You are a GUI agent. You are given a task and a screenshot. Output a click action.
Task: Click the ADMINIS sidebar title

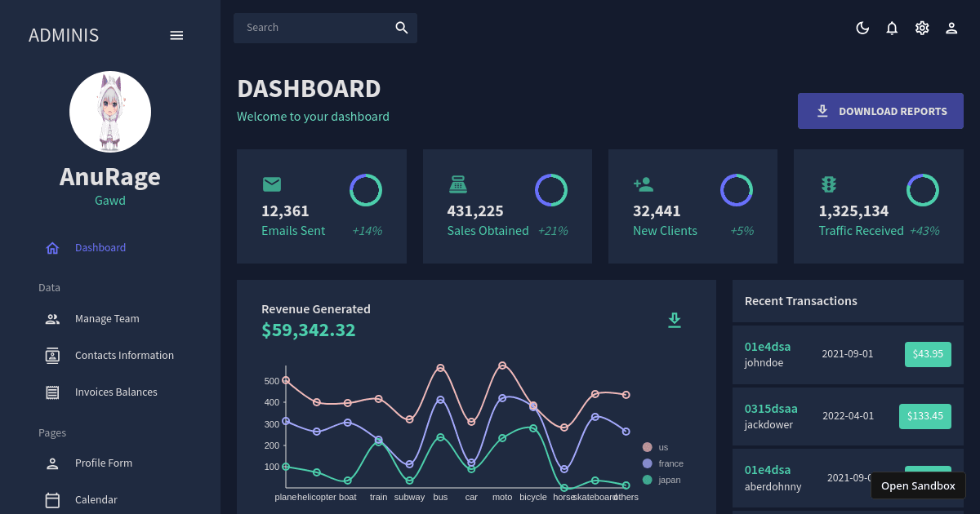pyautogui.click(x=64, y=35)
